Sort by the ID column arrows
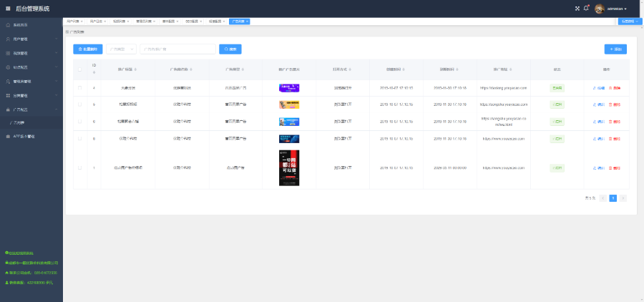644x302 pixels. [x=94, y=72]
